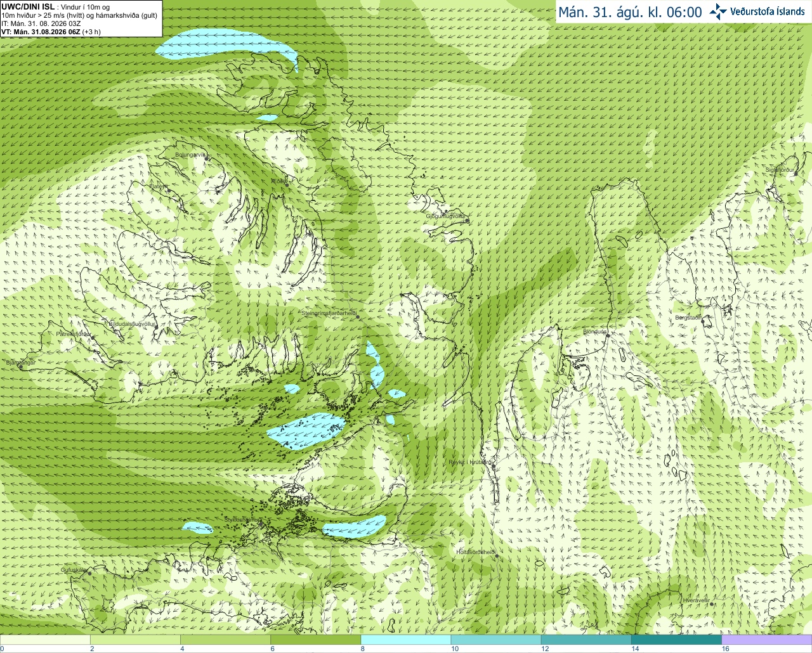This screenshot has width=812, height=653.
Task: Pick the dark teal 14–16 legend swatch
Action: click(677, 640)
